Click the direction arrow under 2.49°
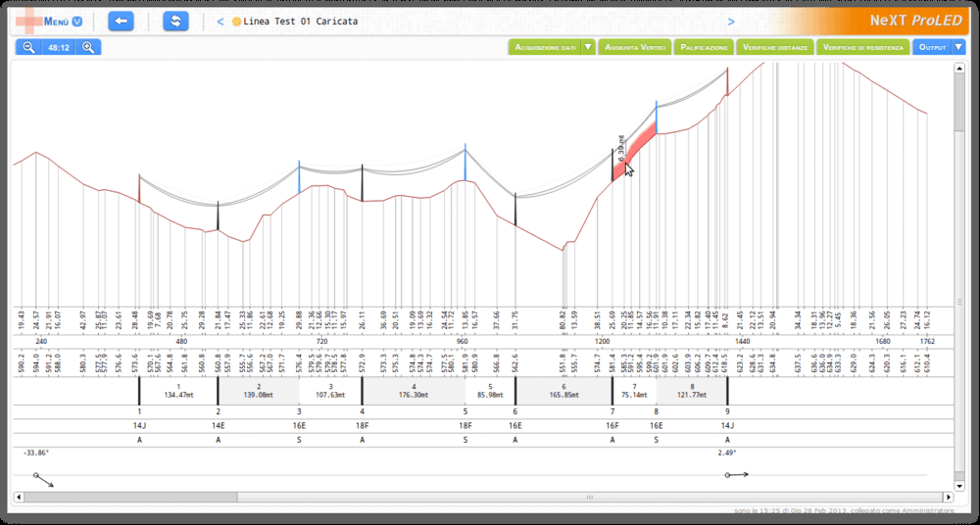 [737, 475]
